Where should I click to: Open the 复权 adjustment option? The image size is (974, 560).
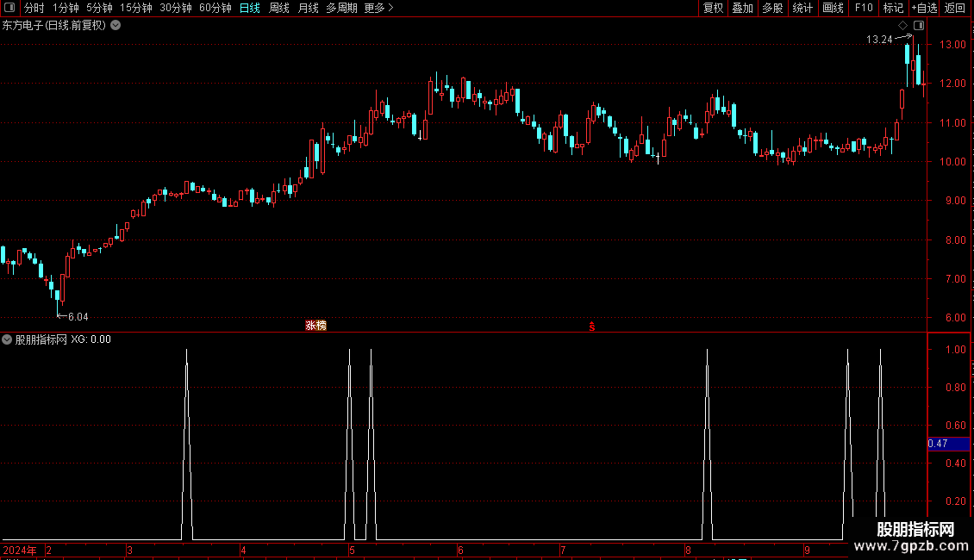tap(713, 8)
